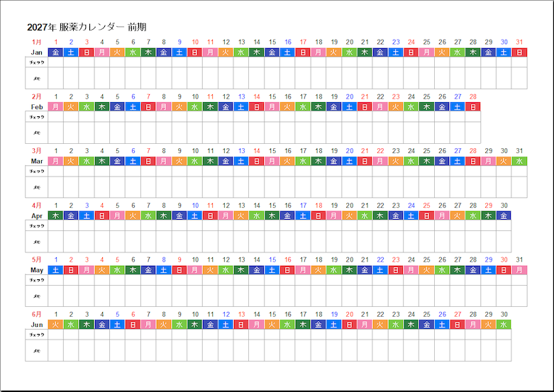Click the 火 weekday cell for June 1
The height and width of the screenshot is (392, 554).
(55, 325)
